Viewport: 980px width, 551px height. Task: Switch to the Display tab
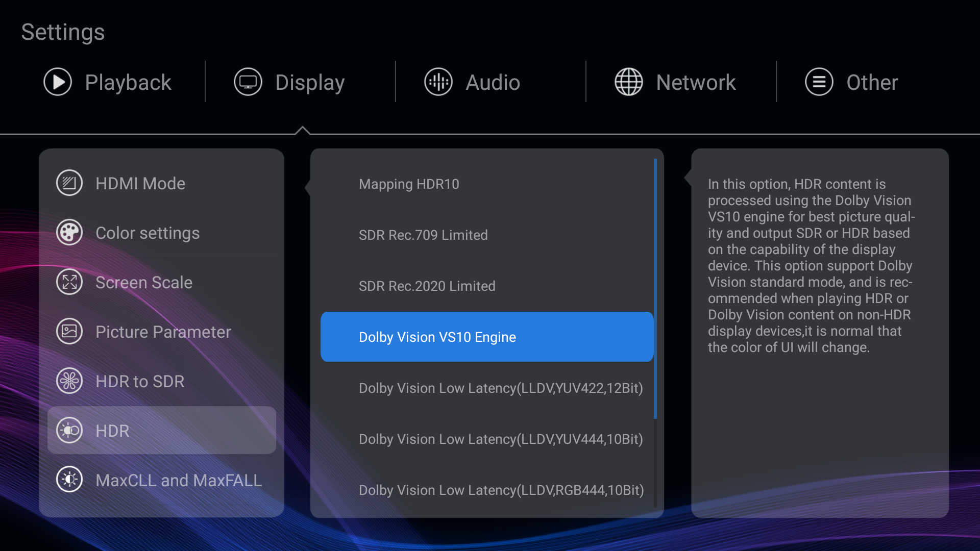click(x=289, y=82)
